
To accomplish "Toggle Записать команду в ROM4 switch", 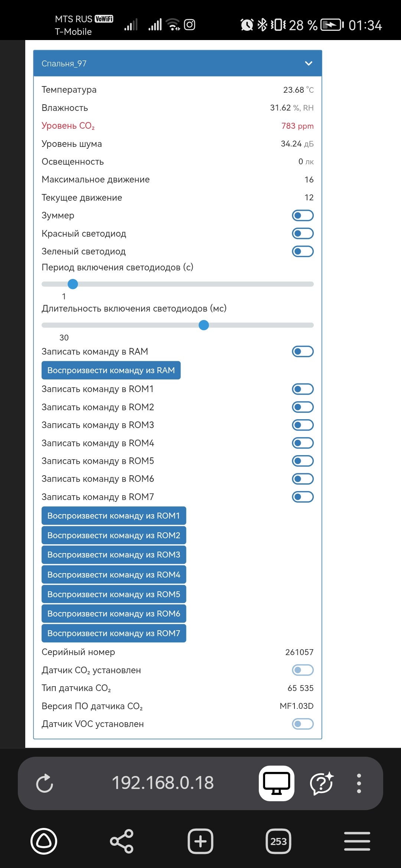I will [x=303, y=443].
